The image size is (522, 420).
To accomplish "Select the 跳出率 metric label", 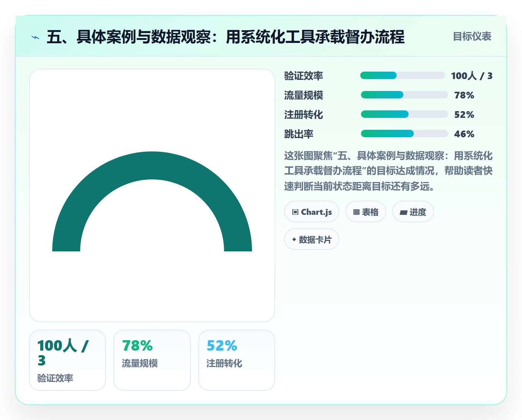I will (299, 134).
